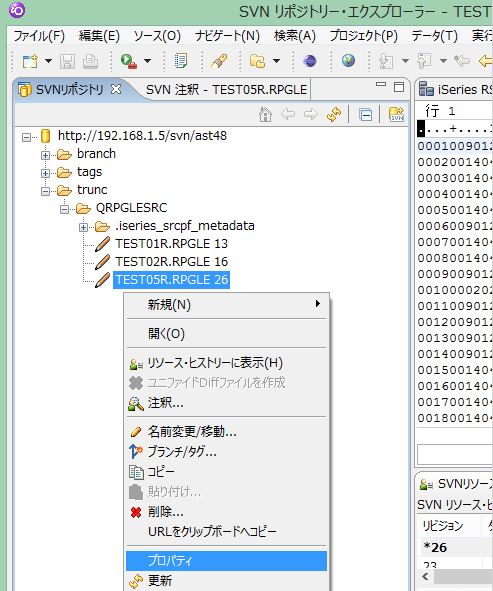Open the ナビゲート(N) menu
This screenshot has height=591, width=493.
(227, 36)
